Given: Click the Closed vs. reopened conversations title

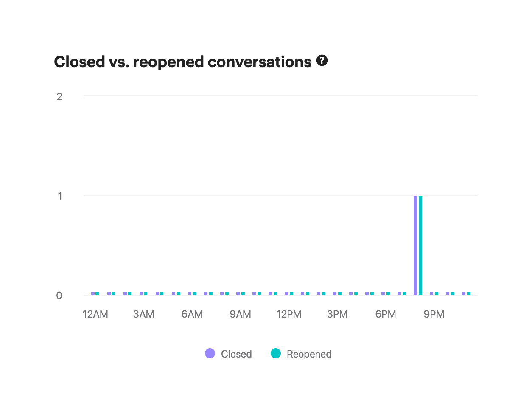Looking at the screenshot, I should click(182, 62).
